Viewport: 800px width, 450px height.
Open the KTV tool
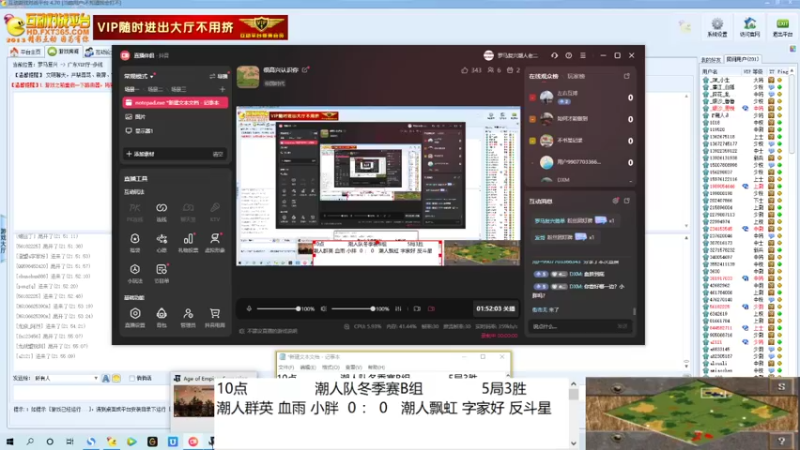click(x=215, y=211)
